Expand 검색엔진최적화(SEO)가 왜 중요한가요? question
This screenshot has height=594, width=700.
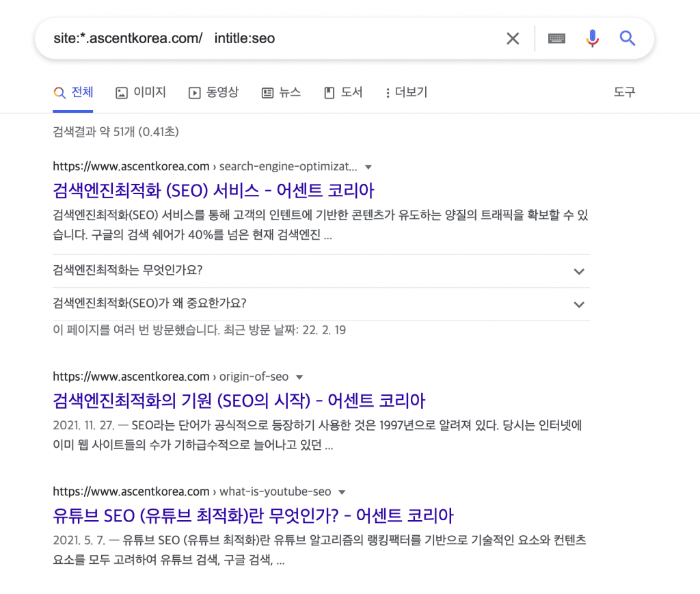[x=321, y=304]
